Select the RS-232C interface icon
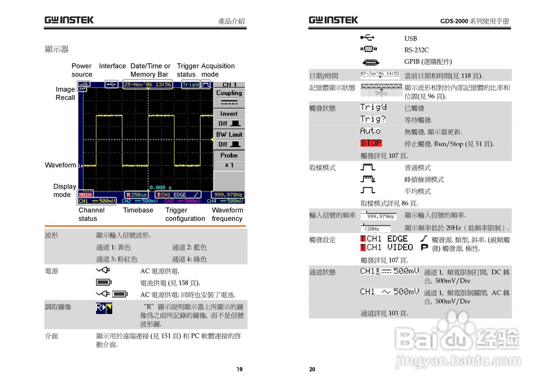The width and height of the screenshot is (555, 392). [368, 49]
